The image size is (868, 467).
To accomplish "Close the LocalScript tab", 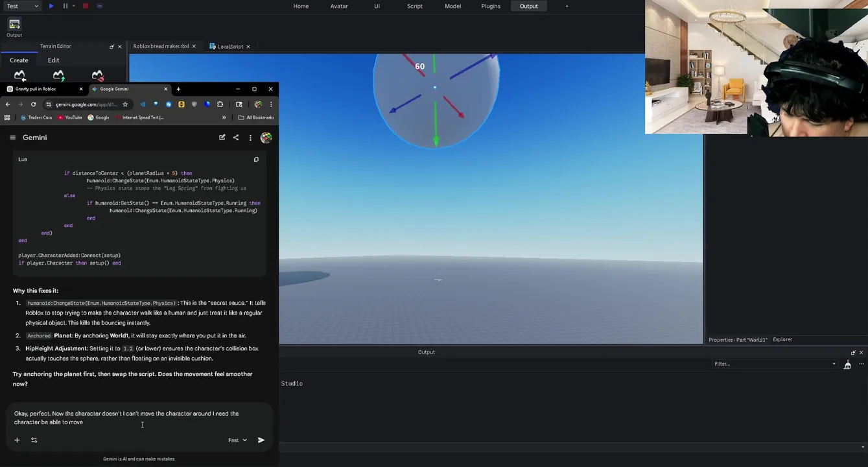I will click(x=248, y=46).
